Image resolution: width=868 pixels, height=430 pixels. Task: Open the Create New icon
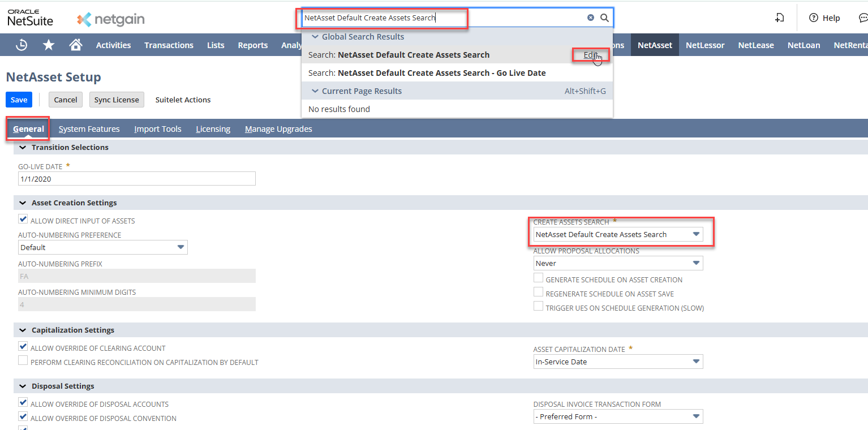coord(779,18)
